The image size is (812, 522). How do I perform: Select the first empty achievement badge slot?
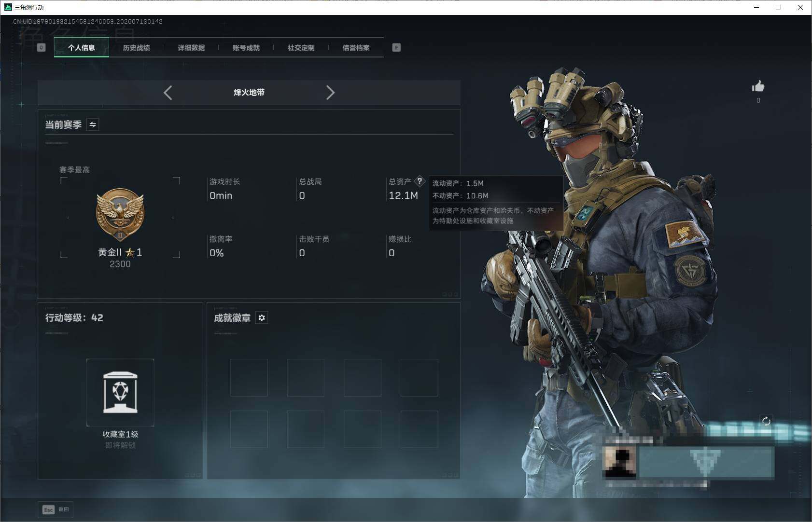[249, 378]
